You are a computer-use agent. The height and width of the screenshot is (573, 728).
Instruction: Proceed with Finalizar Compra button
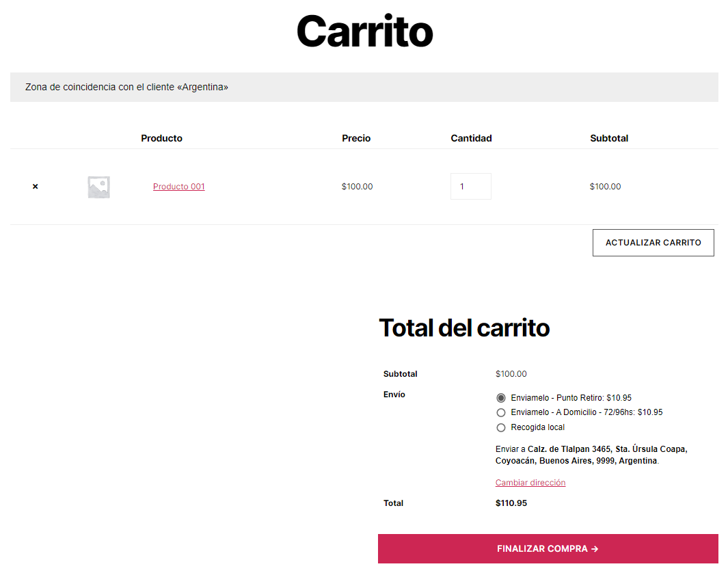pyautogui.click(x=548, y=548)
